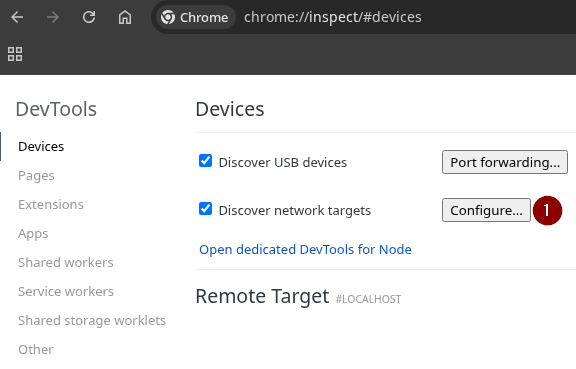Open the Port forwarding dialog

click(505, 162)
